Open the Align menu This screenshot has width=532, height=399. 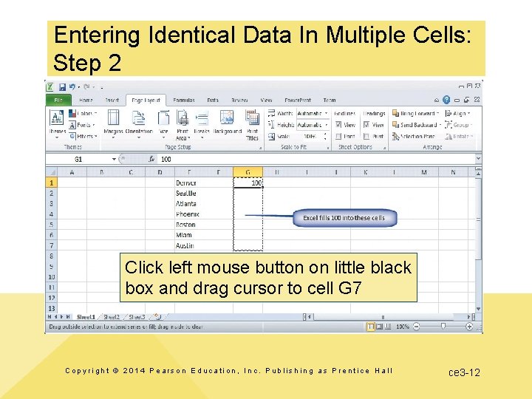tap(458, 113)
